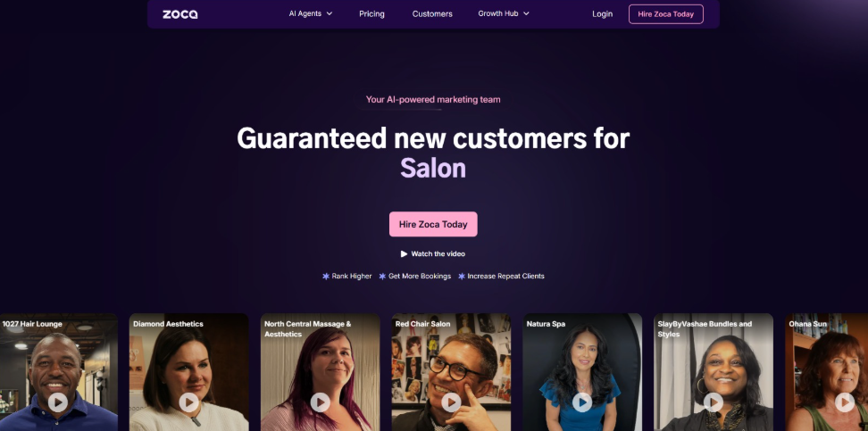Expand the AI Agents dropdown menu
868x431 pixels.
311,14
